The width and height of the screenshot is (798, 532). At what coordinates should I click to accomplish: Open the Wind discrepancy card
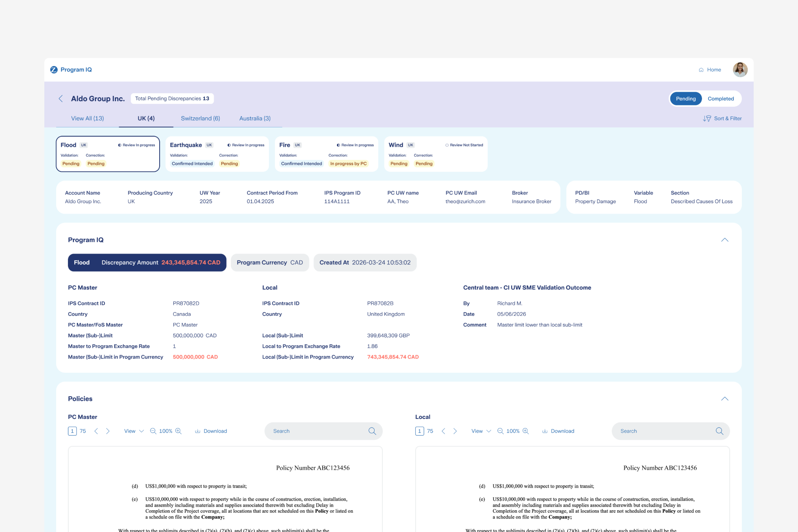436,154
